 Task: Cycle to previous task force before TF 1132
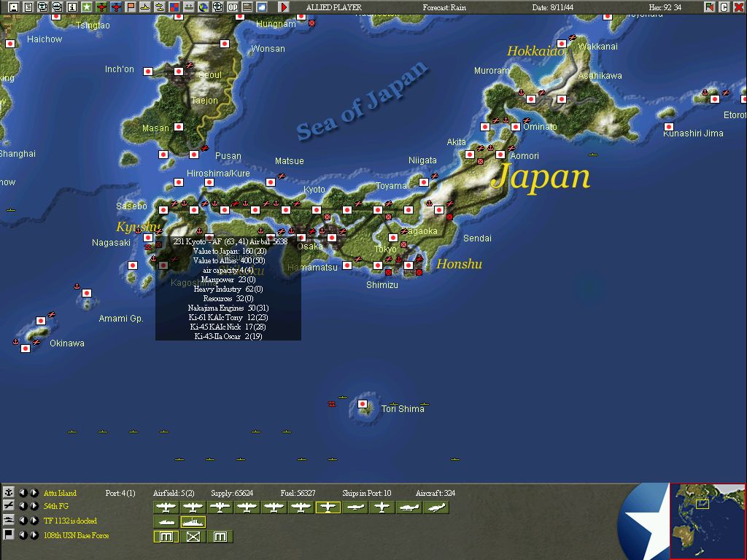click(x=23, y=520)
